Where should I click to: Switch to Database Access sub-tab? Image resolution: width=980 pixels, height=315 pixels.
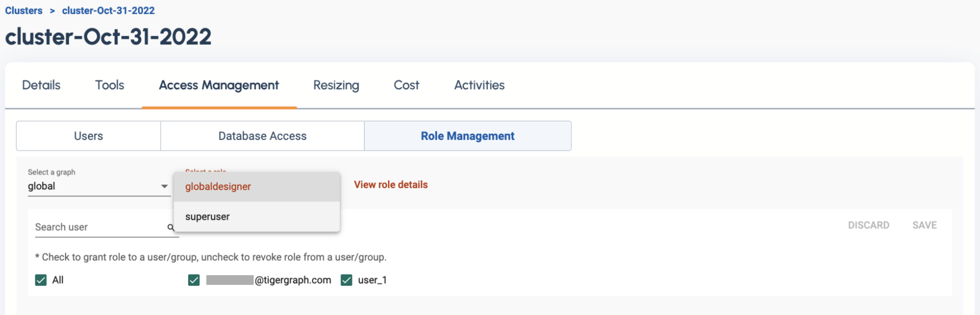click(x=262, y=136)
